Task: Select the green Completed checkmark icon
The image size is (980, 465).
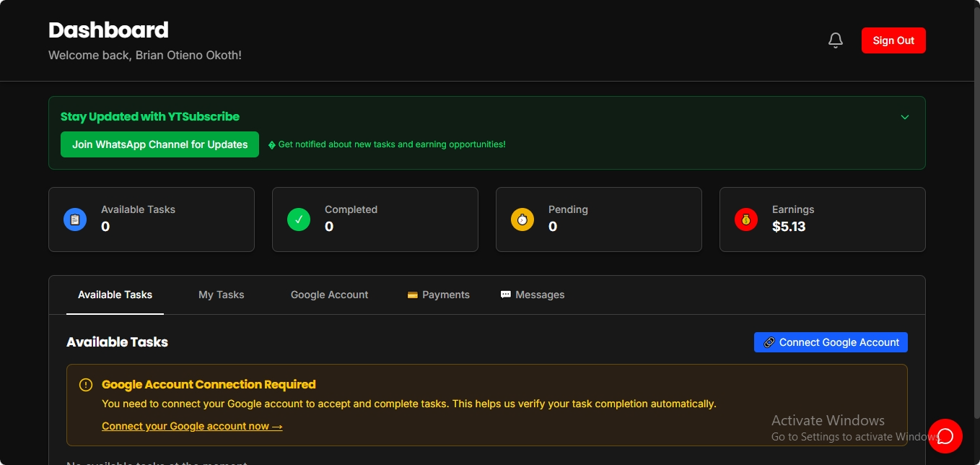Action: [298, 219]
